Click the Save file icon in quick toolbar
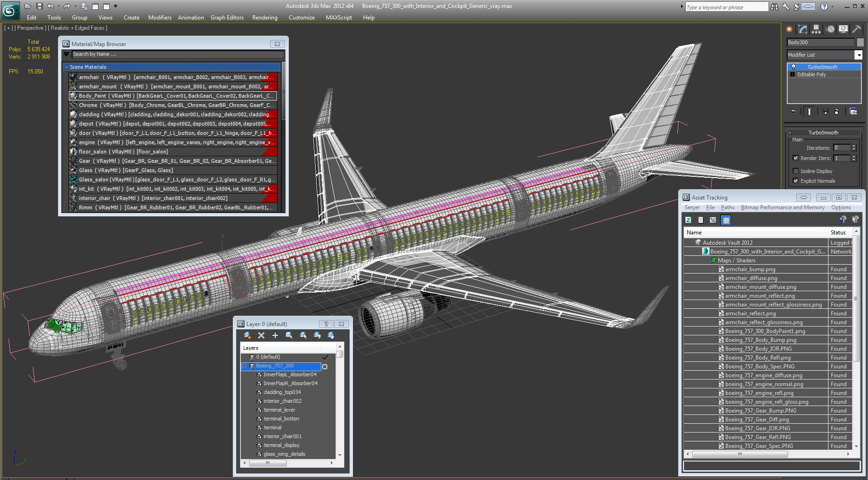 coord(40,6)
